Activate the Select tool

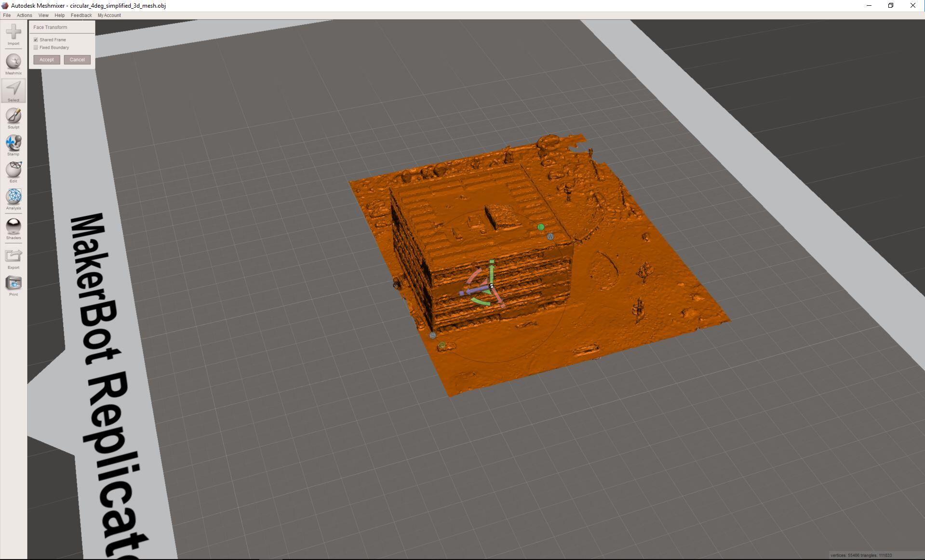click(13, 89)
